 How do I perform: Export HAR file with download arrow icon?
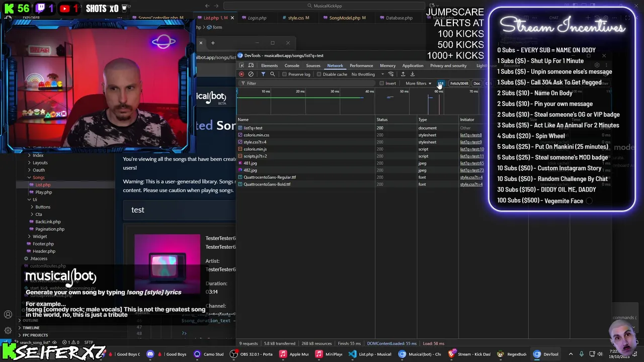(x=412, y=74)
